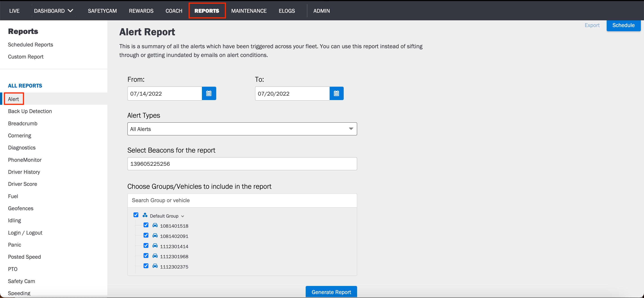
Task: Open the Panic report
Action: point(15,245)
